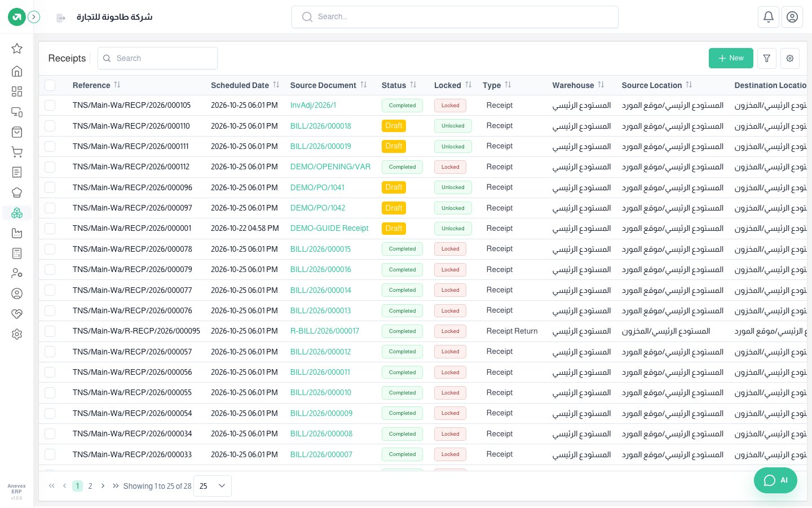Create a New receipt

pyautogui.click(x=731, y=58)
